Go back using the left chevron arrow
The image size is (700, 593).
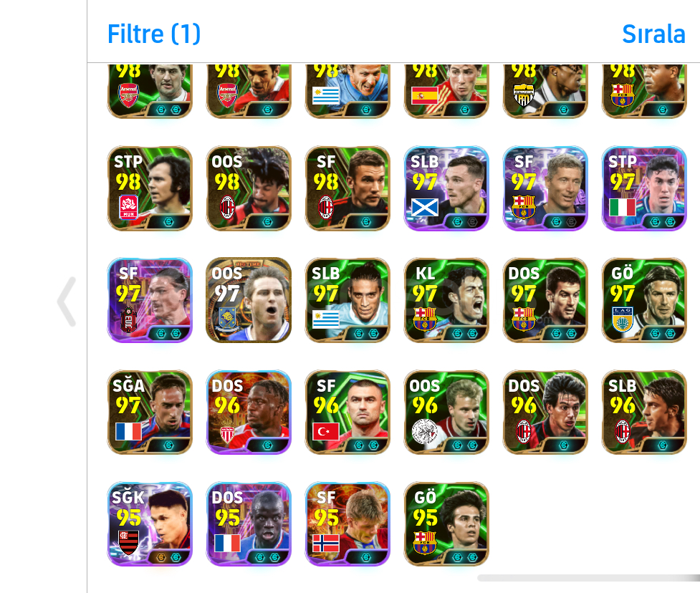pos(67,302)
